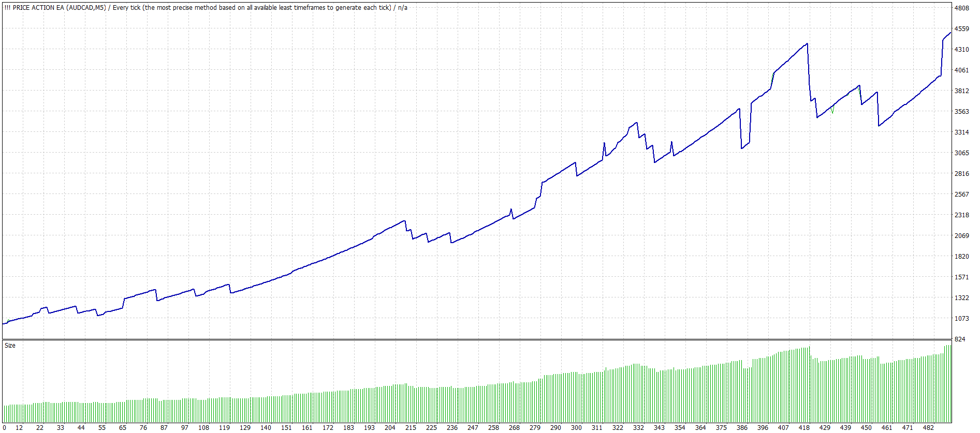
Task: Pick the 3314 balance axis label
Action: (x=962, y=132)
